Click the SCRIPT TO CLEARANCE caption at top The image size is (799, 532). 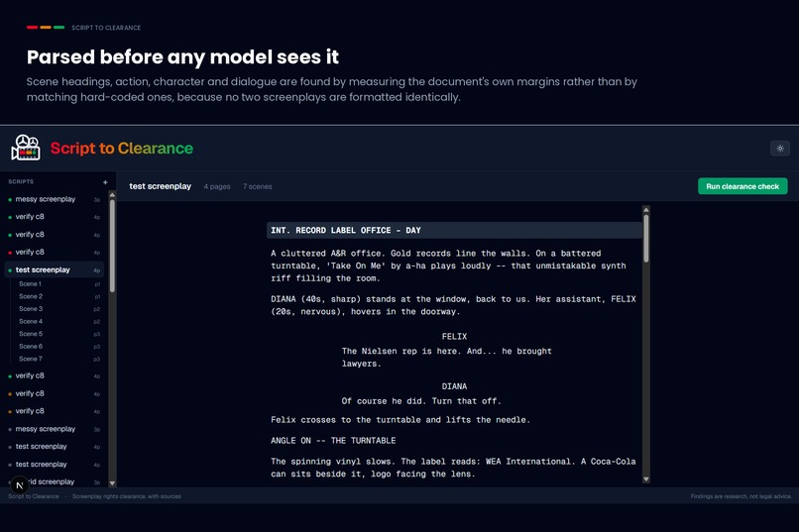106,28
